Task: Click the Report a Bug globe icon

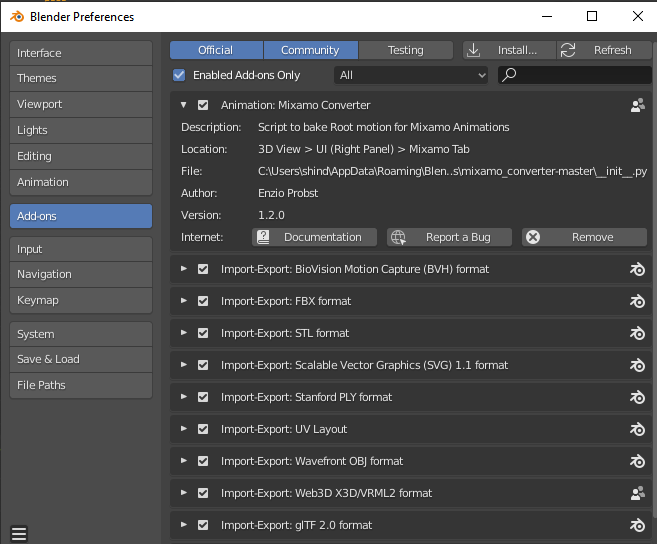Action: tap(398, 237)
